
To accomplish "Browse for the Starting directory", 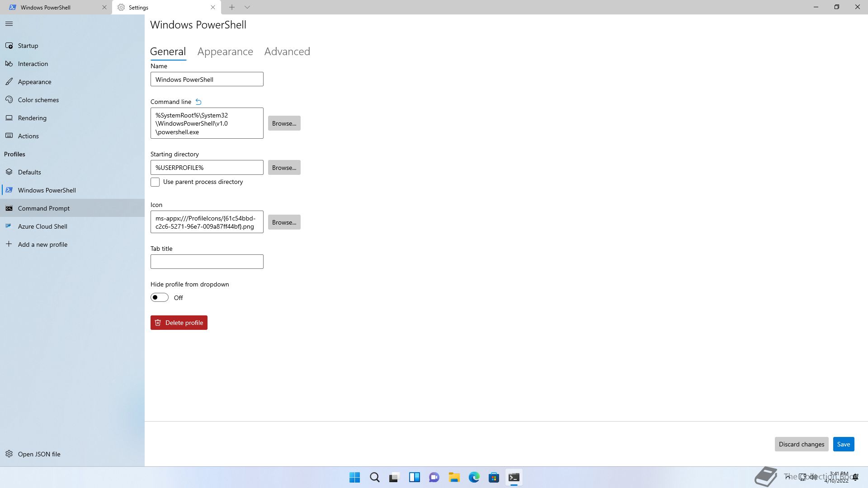I will (284, 168).
